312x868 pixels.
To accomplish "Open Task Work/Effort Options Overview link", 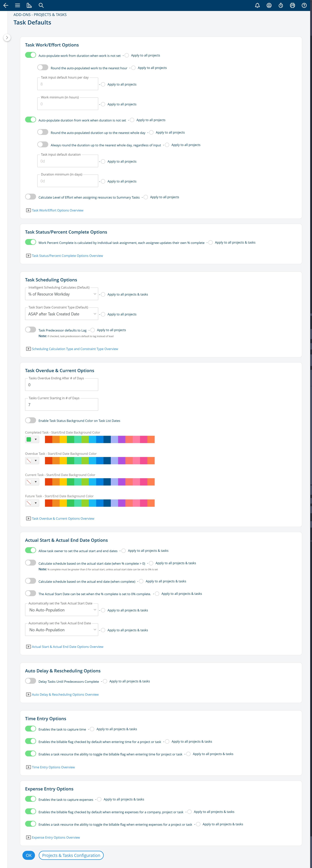I will (x=58, y=210).
